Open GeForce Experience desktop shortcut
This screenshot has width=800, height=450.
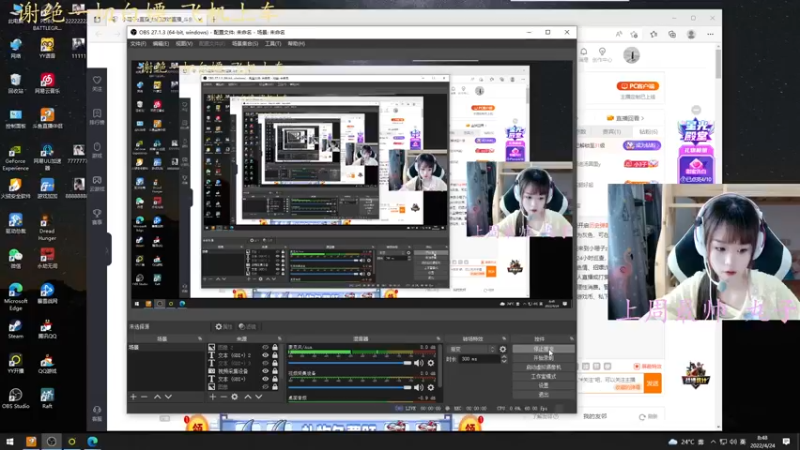tap(15, 157)
